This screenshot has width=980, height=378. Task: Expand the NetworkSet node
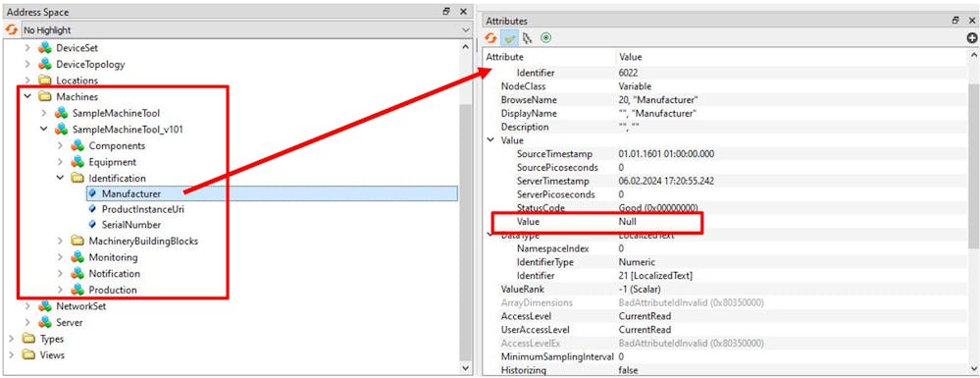click(x=27, y=306)
